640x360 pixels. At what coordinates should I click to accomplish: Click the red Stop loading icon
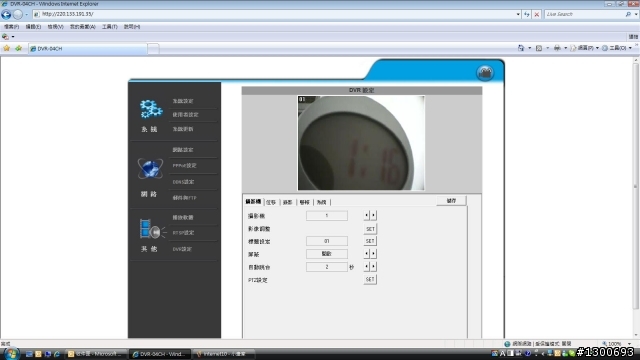click(537, 14)
